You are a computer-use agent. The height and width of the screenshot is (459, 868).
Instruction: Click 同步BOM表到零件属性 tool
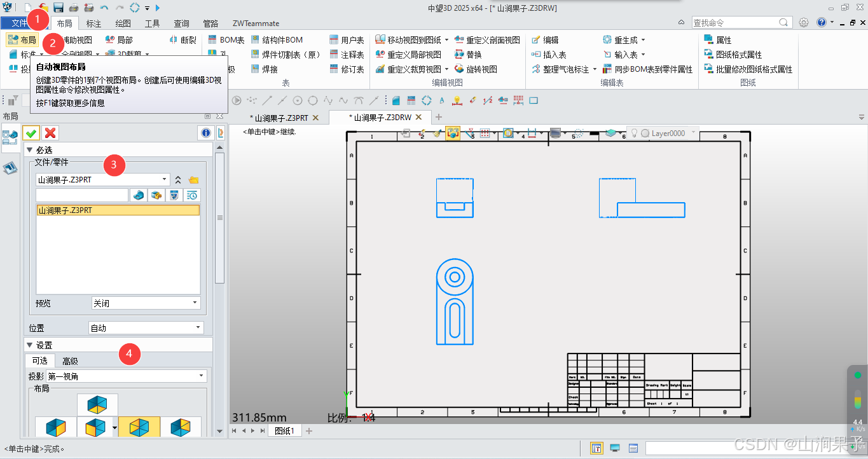tap(647, 69)
